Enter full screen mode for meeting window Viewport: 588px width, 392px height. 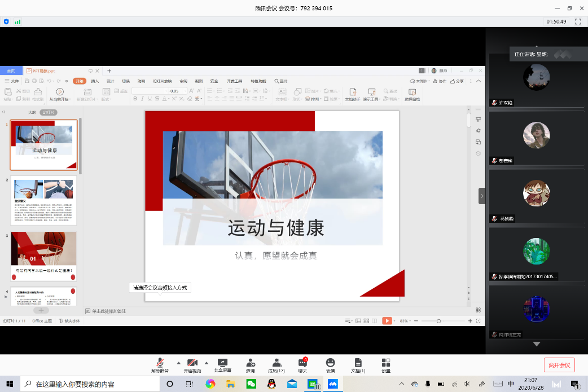coord(577,21)
